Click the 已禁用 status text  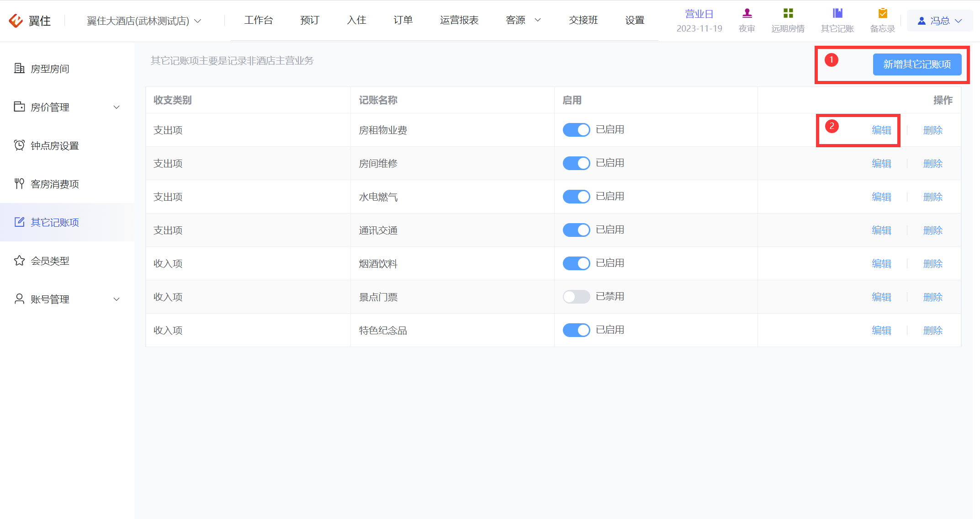click(610, 296)
